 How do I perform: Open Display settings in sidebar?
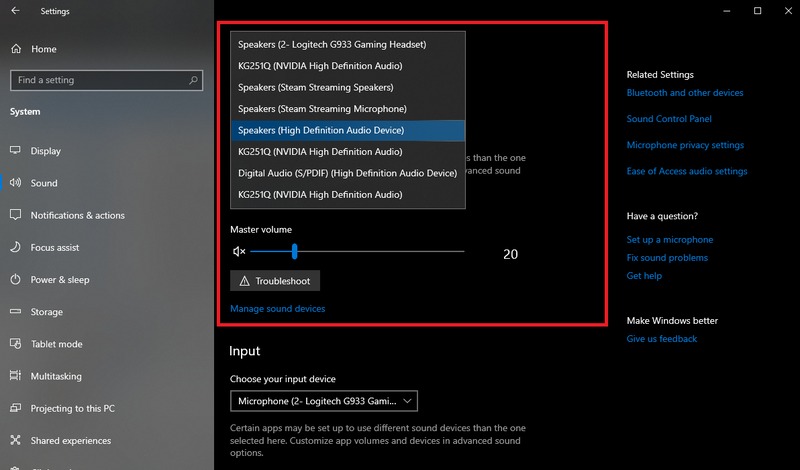tap(45, 151)
